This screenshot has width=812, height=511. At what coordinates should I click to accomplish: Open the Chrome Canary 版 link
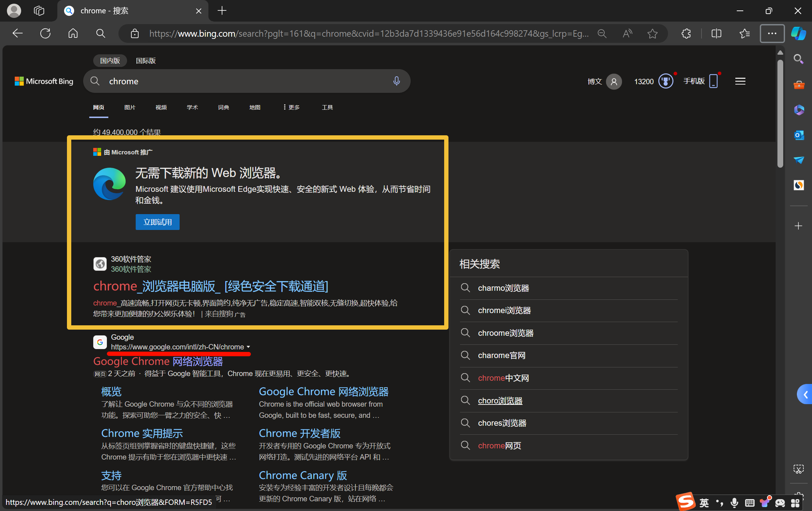coord(303,475)
